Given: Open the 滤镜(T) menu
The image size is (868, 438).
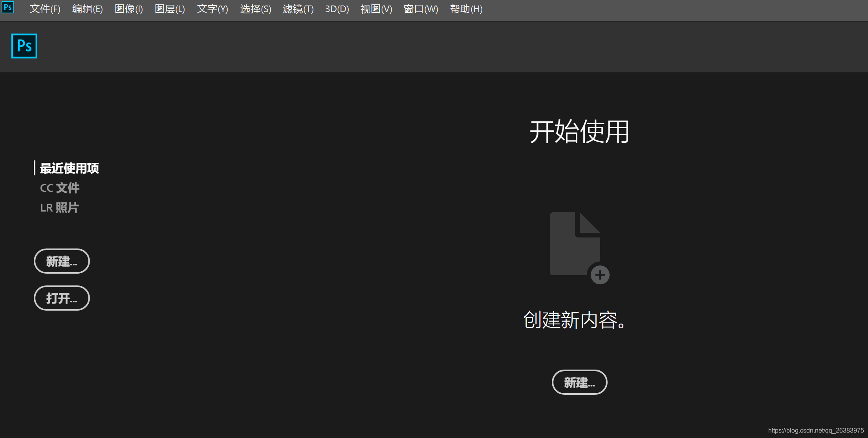Looking at the screenshot, I should [298, 9].
